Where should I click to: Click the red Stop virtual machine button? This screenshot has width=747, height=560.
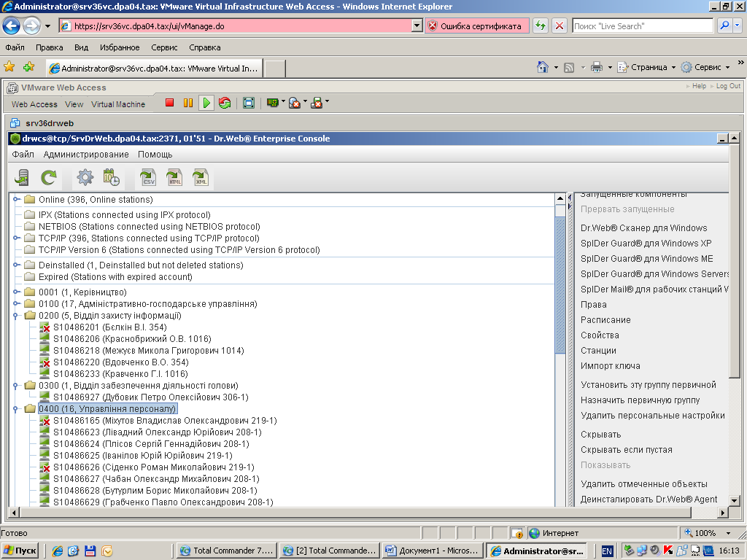(x=169, y=104)
